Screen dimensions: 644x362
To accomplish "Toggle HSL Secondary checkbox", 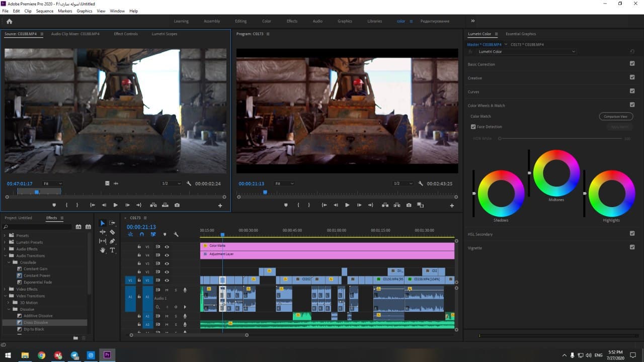I will tap(632, 233).
